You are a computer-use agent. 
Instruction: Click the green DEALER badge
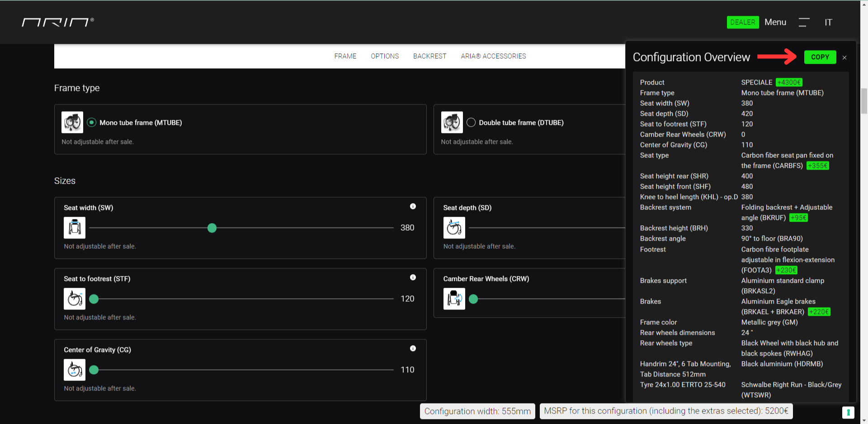pos(742,22)
